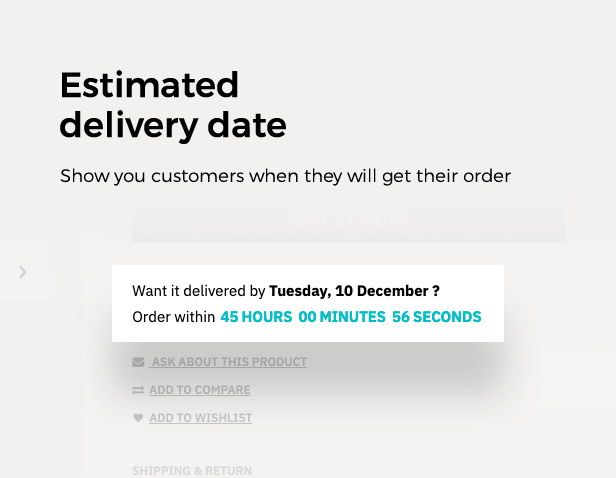Screen dimensions: 616x478
Task: Click the right chevron arrow at left edge
Action: pyautogui.click(x=23, y=272)
